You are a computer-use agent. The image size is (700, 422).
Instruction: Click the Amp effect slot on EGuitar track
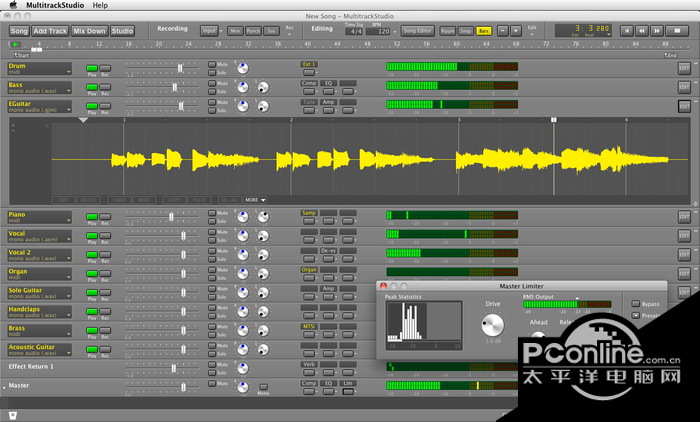tap(329, 103)
